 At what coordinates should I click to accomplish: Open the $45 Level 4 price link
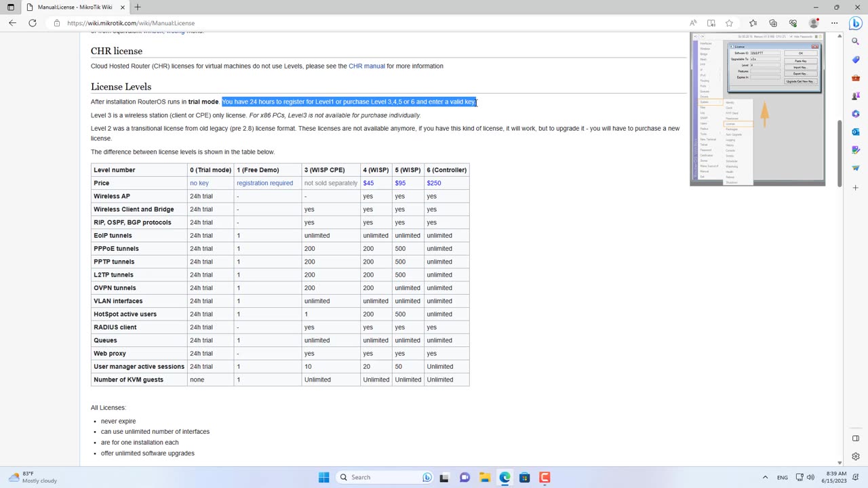point(368,183)
